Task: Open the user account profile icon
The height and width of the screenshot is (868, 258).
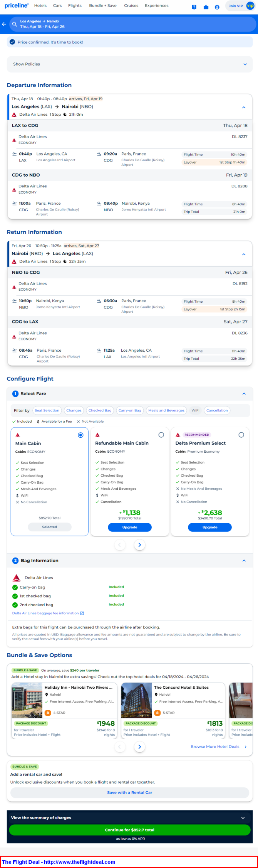Action: pyautogui.click(x=217, y=7)
